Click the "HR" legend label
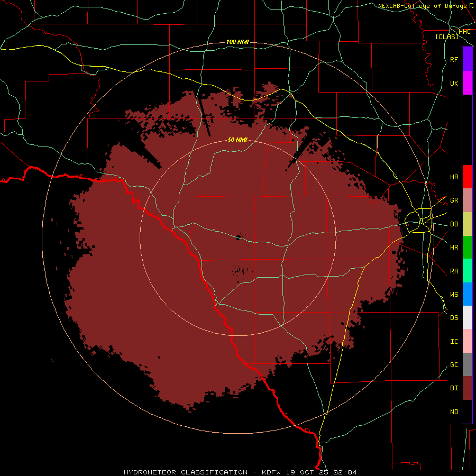The height and width of the screenshot is (476, 476). pos(454,248)
